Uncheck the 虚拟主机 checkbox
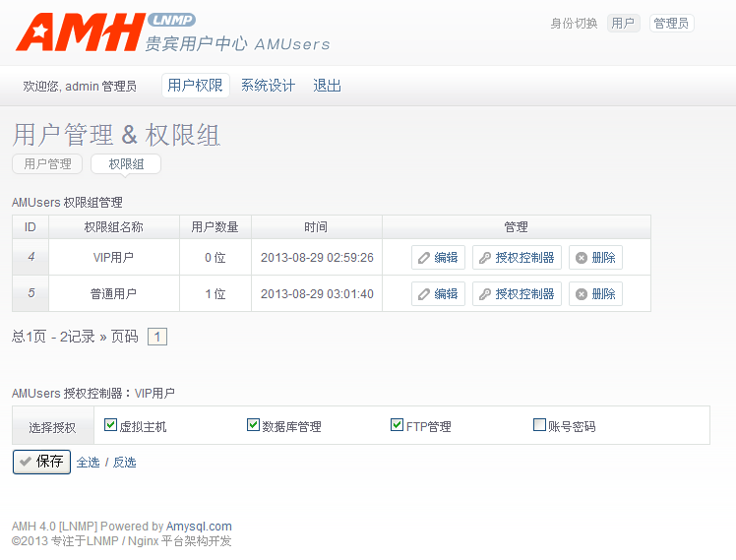The height and width of the screenshot is (560, 736). pyautogui.click(x=110, y=425)
